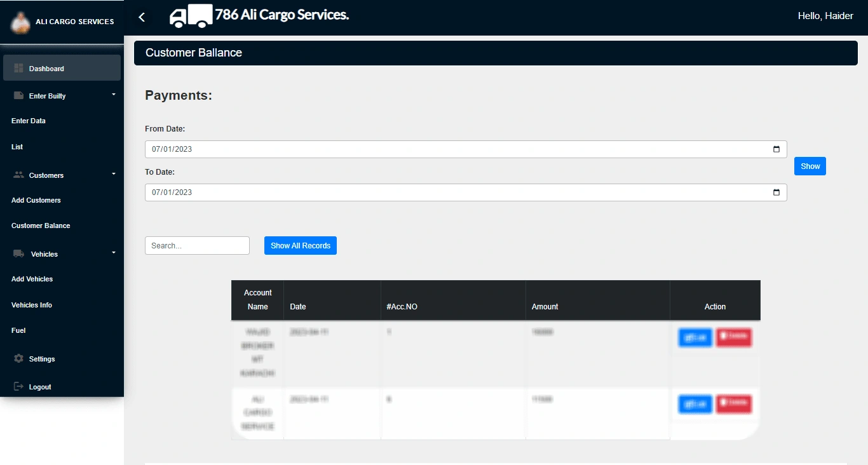Open List sidebar item
Viewport: 868px width, 465px height.
pos(17,147)
